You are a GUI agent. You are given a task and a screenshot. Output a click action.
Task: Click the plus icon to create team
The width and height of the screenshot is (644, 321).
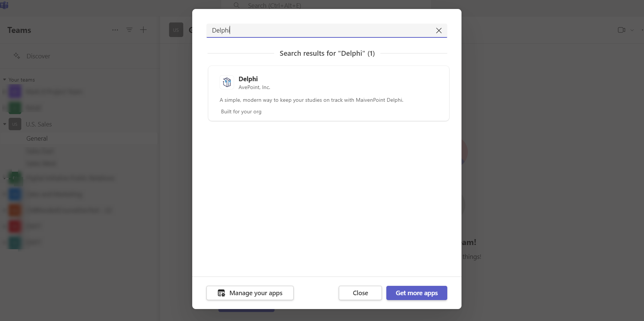click(143, 30)
